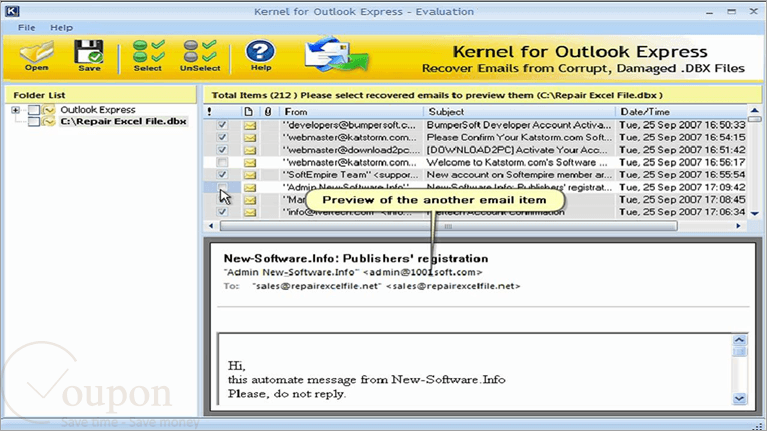Click date 'Tue, 25 Sep 2007 17:08:45'
767x431 pixels.
point(682,200)
